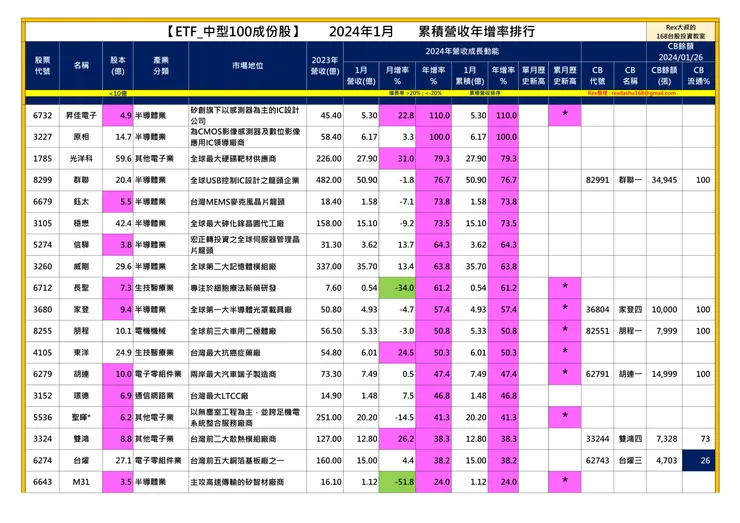Select company name 光洋科
The width and height of the screenshot is (740, 523).
tap(81, 159)
